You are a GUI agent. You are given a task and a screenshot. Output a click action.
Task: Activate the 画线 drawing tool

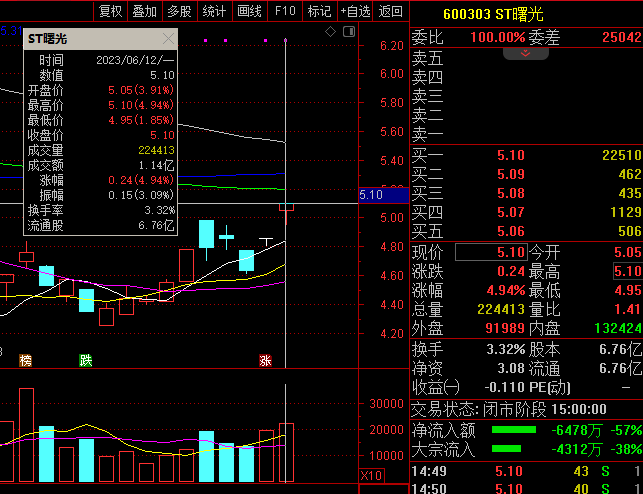click(x=249, y=11)
